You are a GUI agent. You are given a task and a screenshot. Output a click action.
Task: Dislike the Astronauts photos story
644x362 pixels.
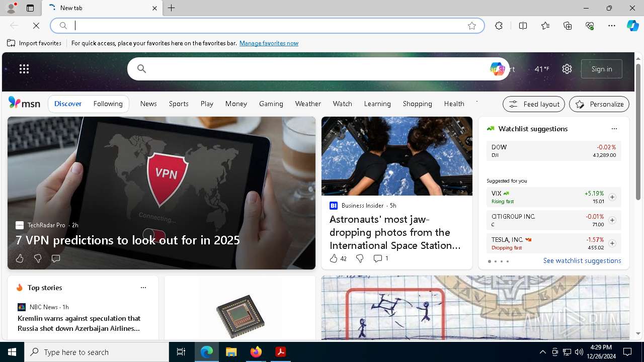click(x=360, y=258)
